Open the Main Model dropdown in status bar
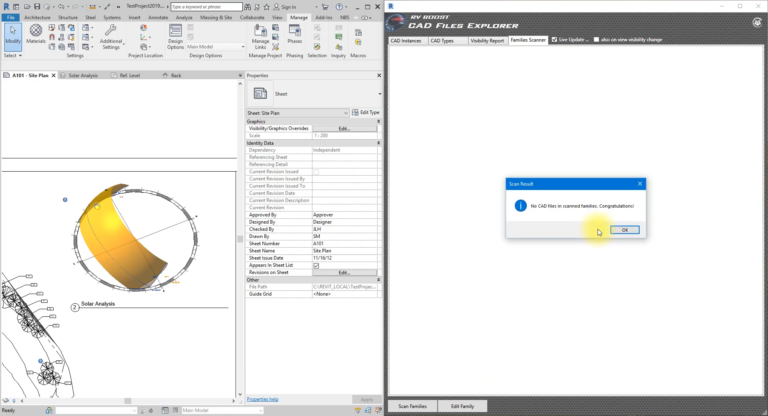Viewport: 768px width, 416px height. tap(222, 410)
